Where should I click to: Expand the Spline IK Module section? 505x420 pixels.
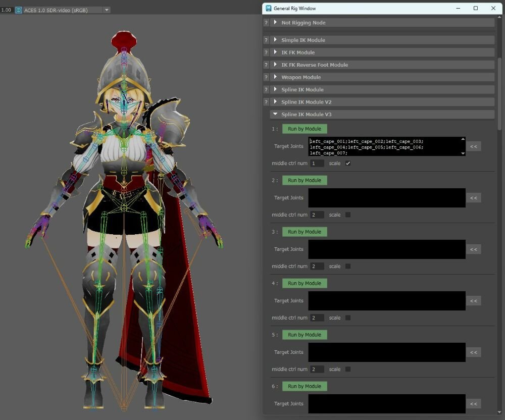pyautogui.click(x=275, y=90)
